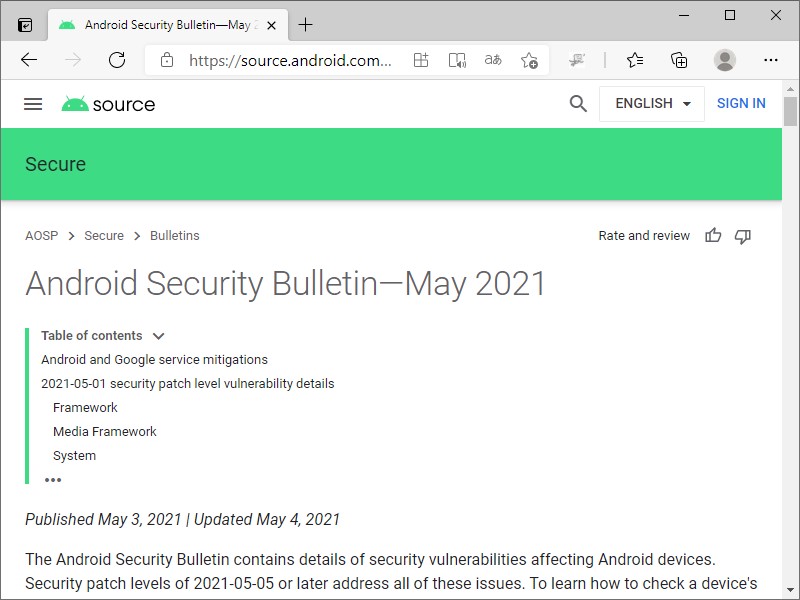Go to Bulletins breadcrumb link
This screenshot has width=800, height=600.
(174, 236)
